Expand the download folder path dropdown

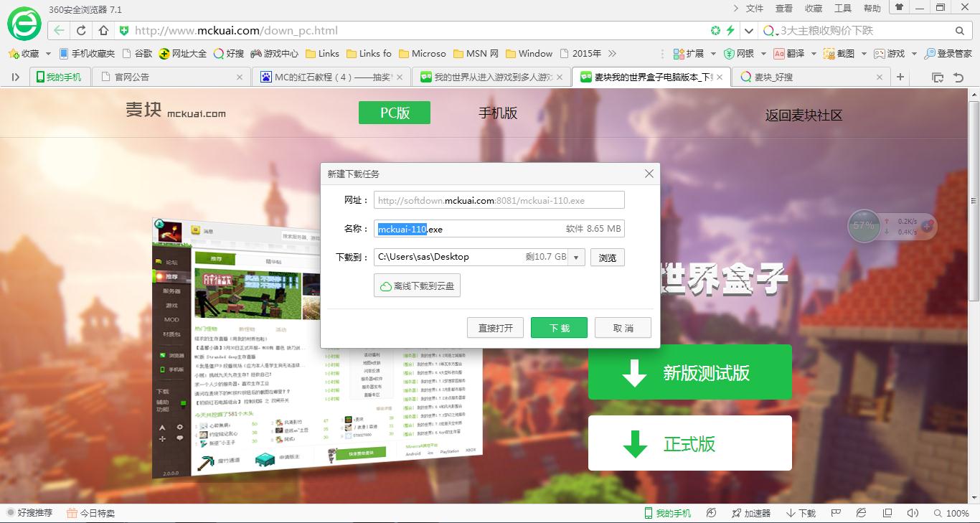(577, 258)
